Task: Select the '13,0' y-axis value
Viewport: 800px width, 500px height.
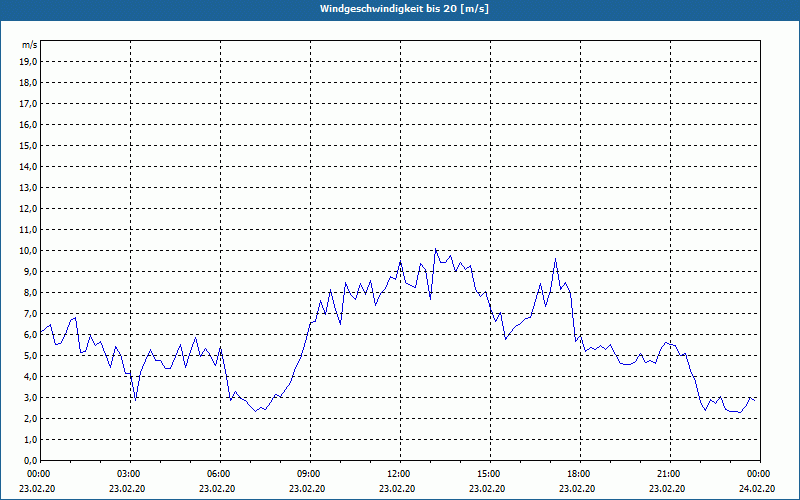Action: tap(29, 187)
